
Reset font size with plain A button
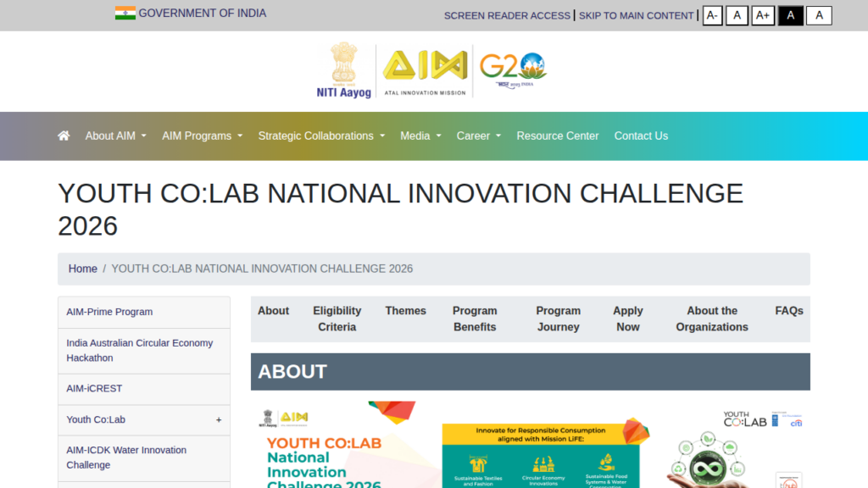click(737, 15)
